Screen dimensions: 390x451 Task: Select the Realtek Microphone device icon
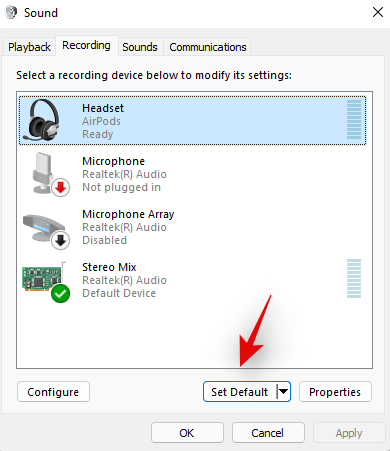[x=46, y=173]
